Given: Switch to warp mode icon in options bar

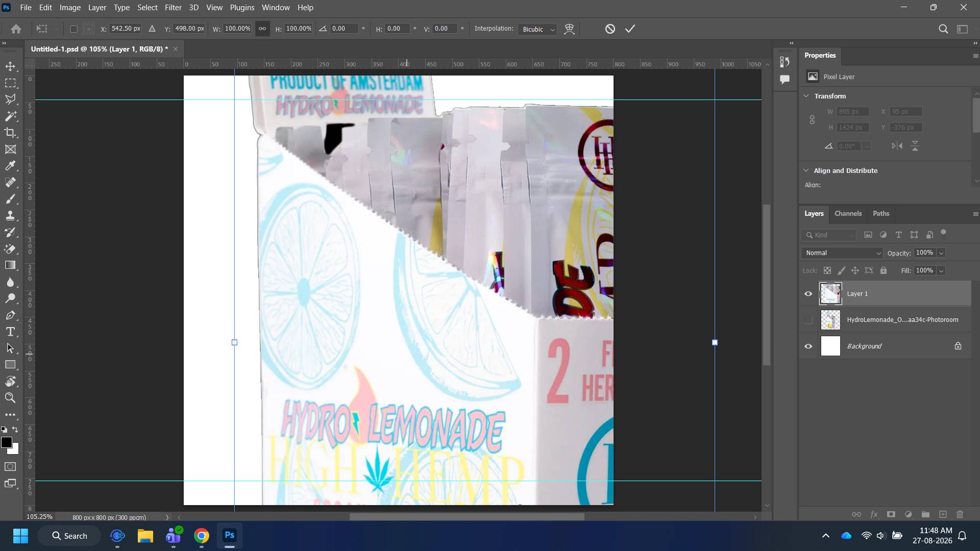Looking at the screenshot, I should point(569,29).
